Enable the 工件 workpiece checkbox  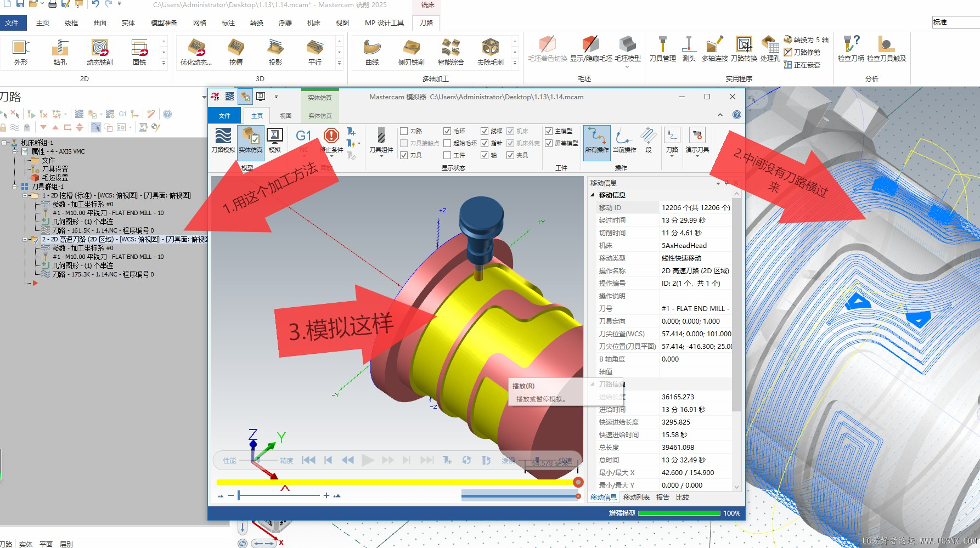(447, 155)
